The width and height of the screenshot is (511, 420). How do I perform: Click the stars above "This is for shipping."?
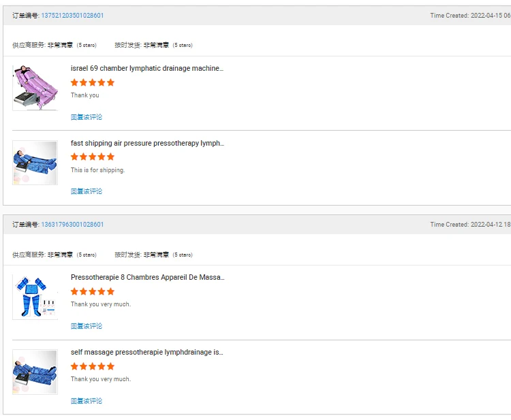pyautogui.click(x=93, y=157)
